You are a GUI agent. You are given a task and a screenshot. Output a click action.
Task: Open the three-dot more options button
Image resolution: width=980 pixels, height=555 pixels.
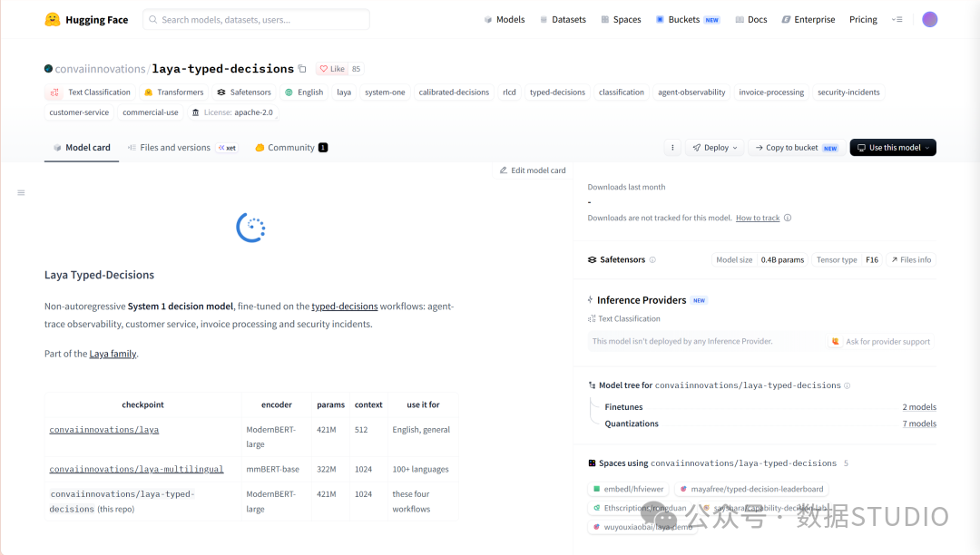point(672,147)
